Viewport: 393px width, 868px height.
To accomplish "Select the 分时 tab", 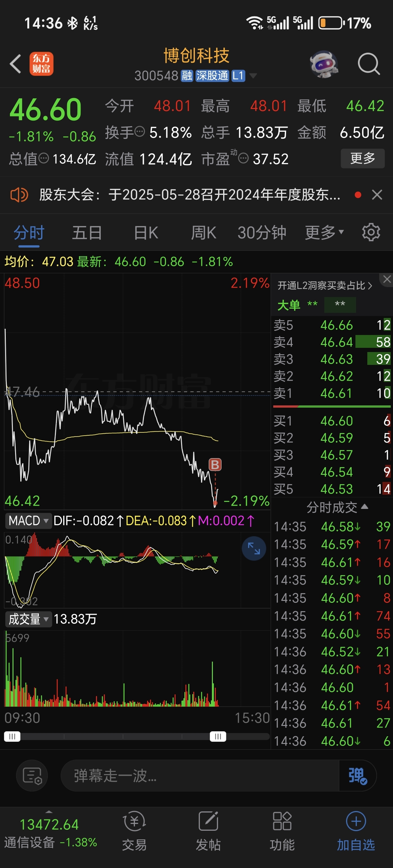I will (29, 232).
